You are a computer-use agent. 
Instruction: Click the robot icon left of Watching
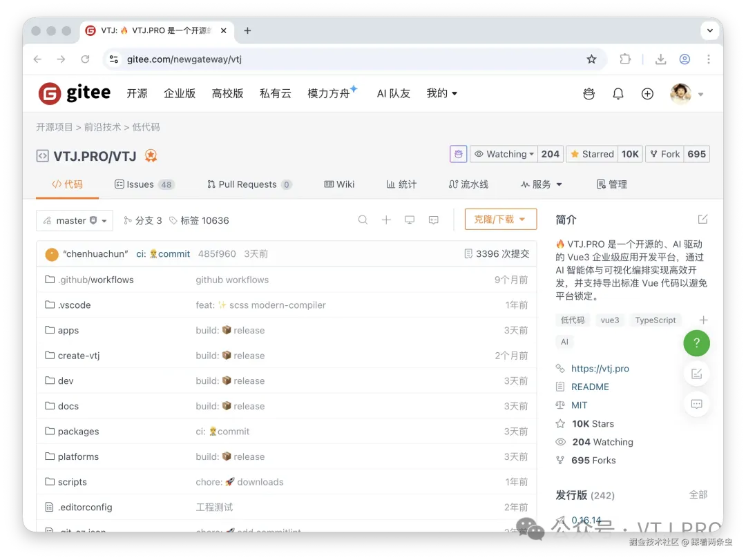tap(458, 153)
